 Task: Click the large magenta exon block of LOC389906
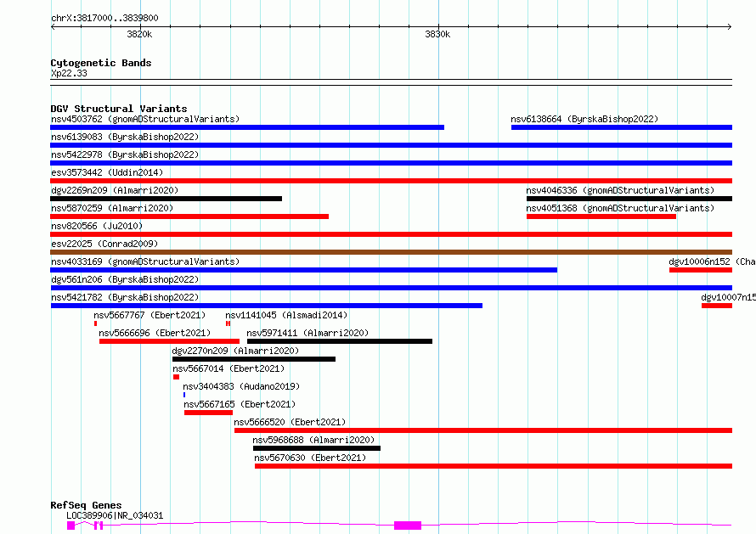[x=408, y=526]
